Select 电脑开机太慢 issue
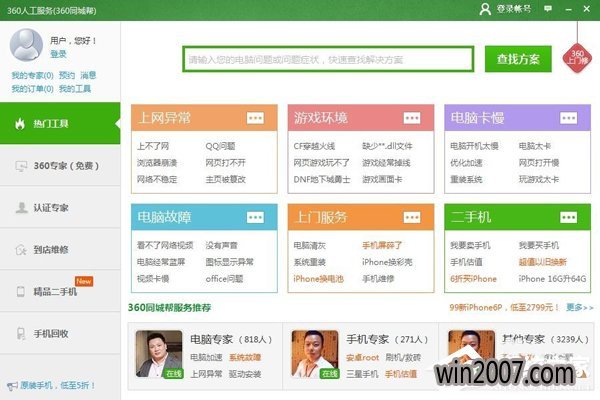The image size is (600, 400). 474,146
